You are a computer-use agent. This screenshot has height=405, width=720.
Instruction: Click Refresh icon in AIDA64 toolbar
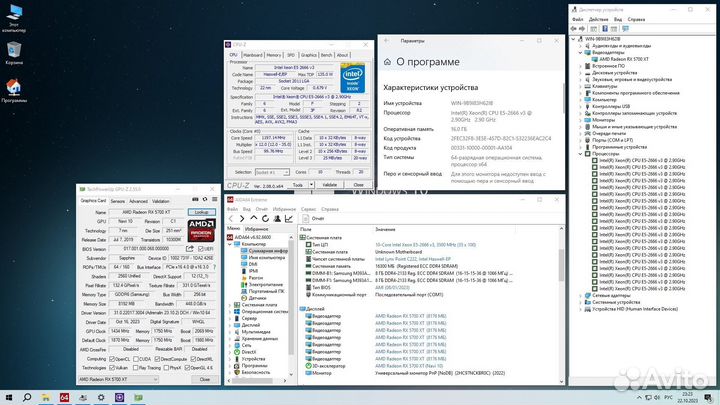265,219
